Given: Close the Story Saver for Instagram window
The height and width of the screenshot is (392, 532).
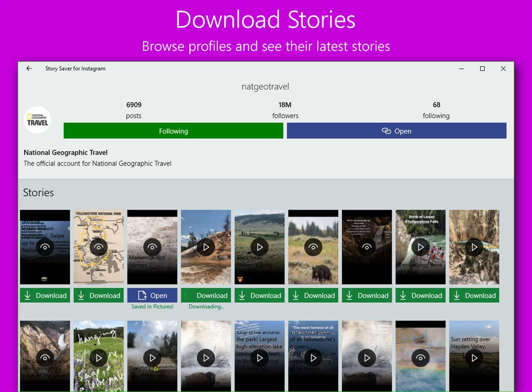Looking at the screenshot, I should [x=503, y=68].
